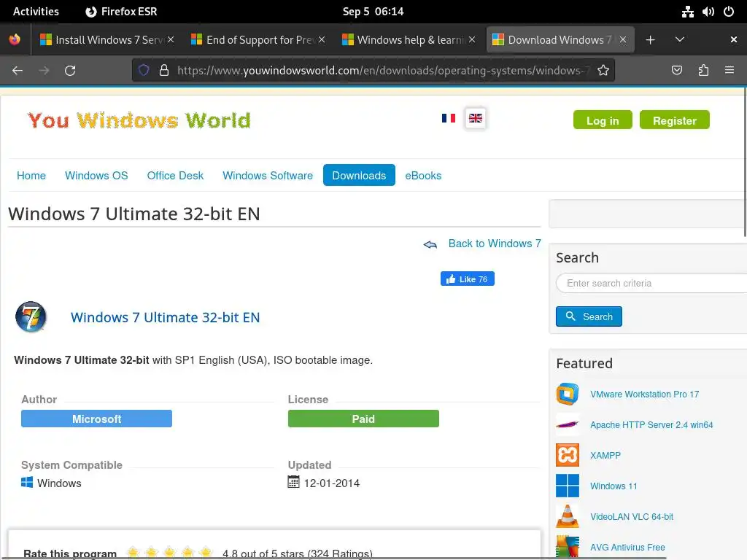Open the Apache HTTP Server 2.4 win64 link
This screenshot has width=747, height=560.
tap(651, 425)
